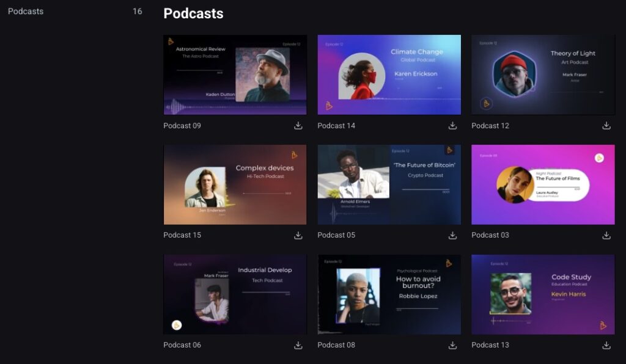This screenshot has height=364, width=626.
Task: Select Code Study Education Podcast thumbnail
Action: [x=543, y=294]
